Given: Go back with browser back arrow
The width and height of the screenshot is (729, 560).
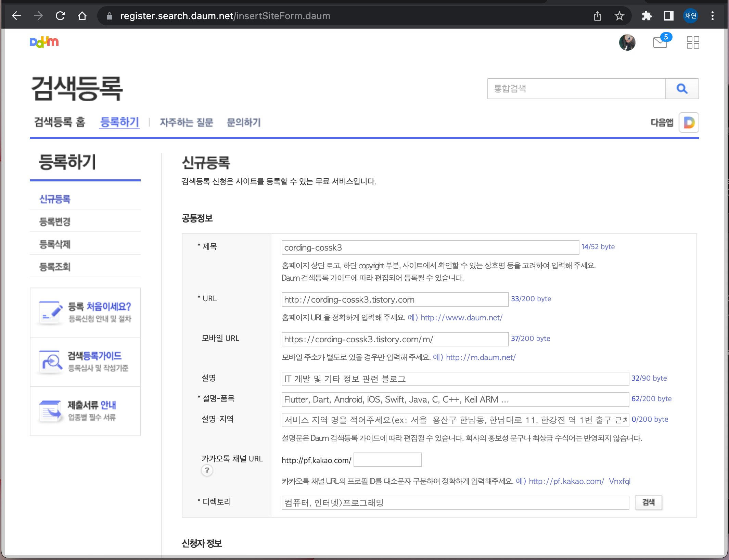Looking at the screenshot, I should tap(16, 16).
